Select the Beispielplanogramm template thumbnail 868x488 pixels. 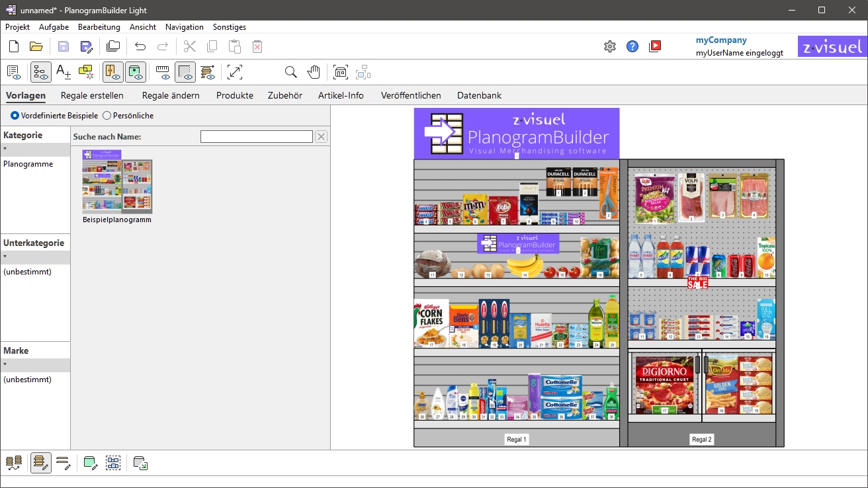point(117,186)
